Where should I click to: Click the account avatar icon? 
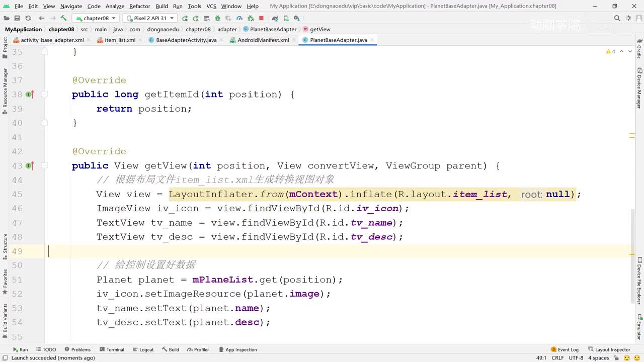pyautogui.click(x=638, y=18)
